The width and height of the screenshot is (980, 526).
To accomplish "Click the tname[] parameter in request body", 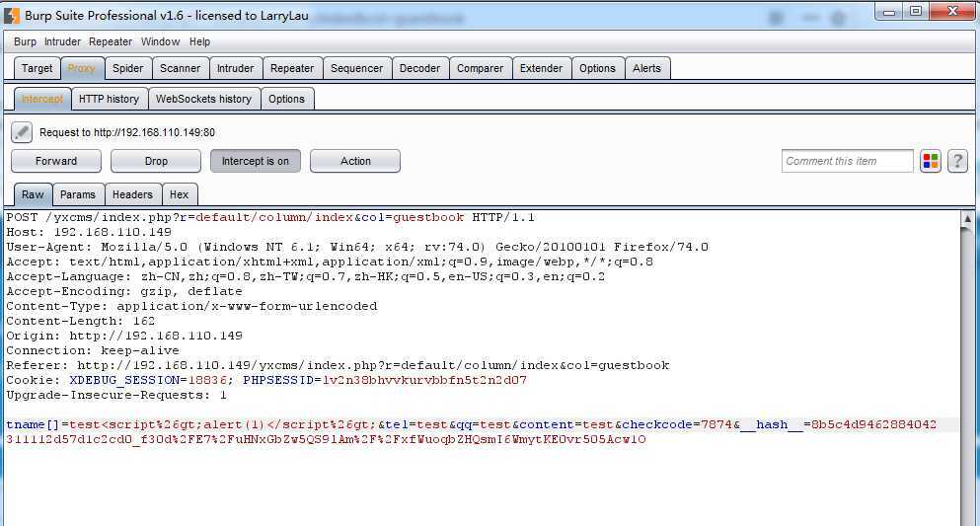I will (33, 424).
